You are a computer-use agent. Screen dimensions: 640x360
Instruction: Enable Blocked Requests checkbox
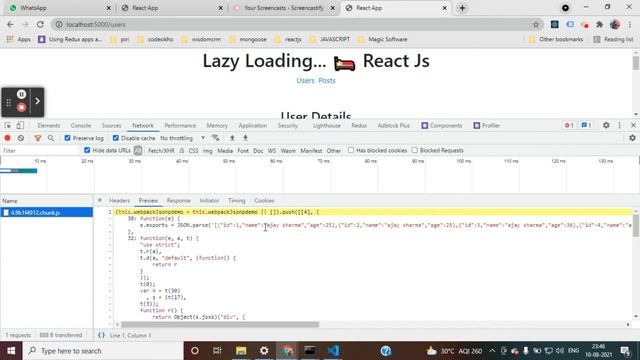tap(414, 150)
